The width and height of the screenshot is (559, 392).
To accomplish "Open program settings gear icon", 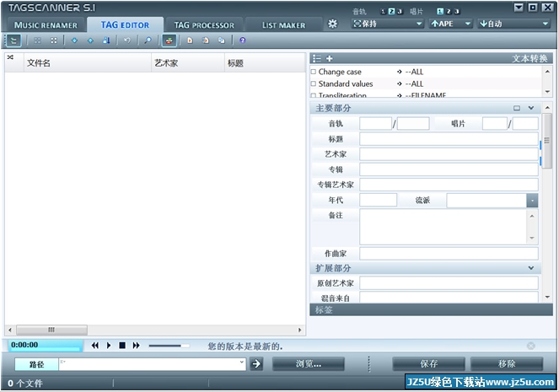I will tap(332, 24).
